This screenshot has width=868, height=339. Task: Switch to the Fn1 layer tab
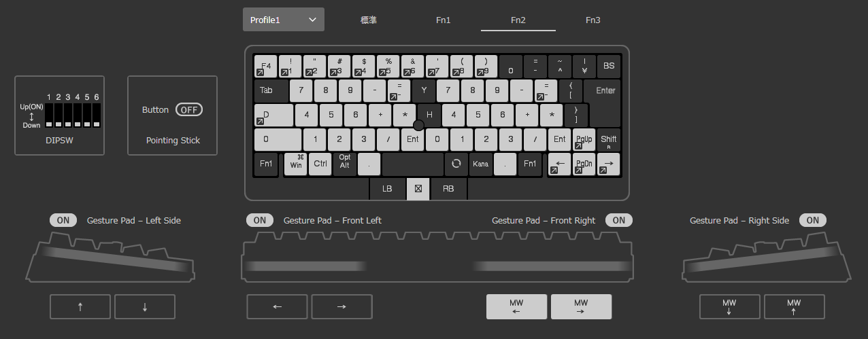444,20
